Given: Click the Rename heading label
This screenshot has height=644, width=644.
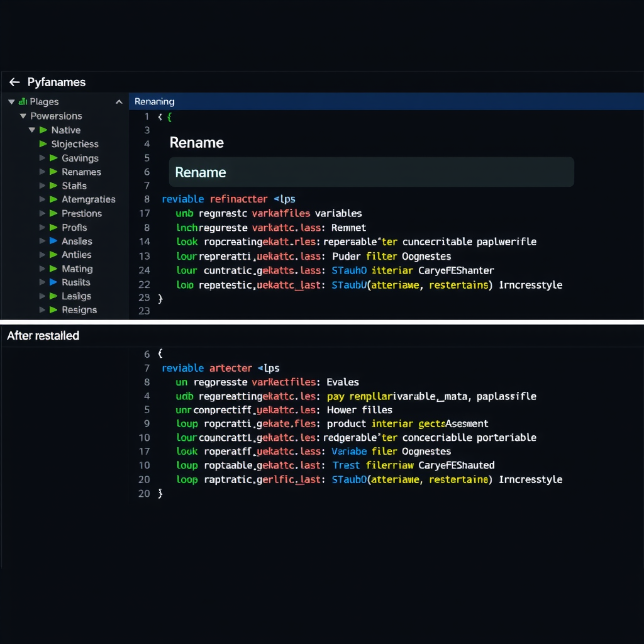Looking at the screenshot, I should [x=196, y=143].
